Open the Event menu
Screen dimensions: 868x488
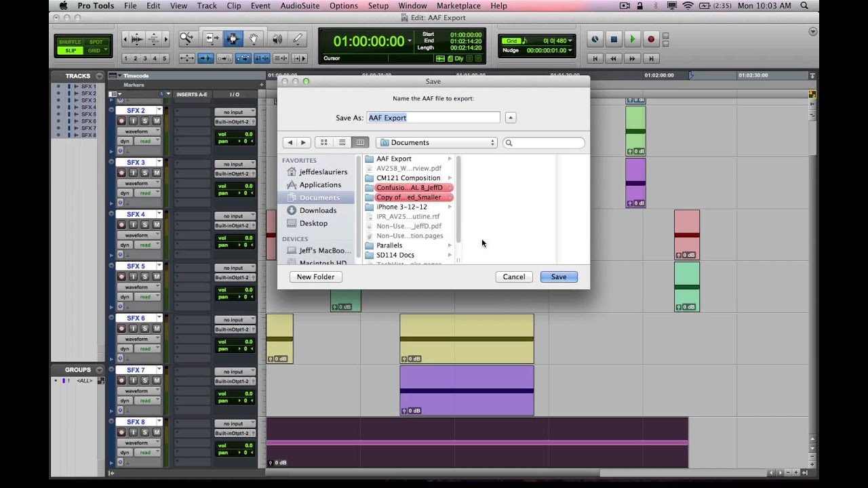click(x=260, y=5)
